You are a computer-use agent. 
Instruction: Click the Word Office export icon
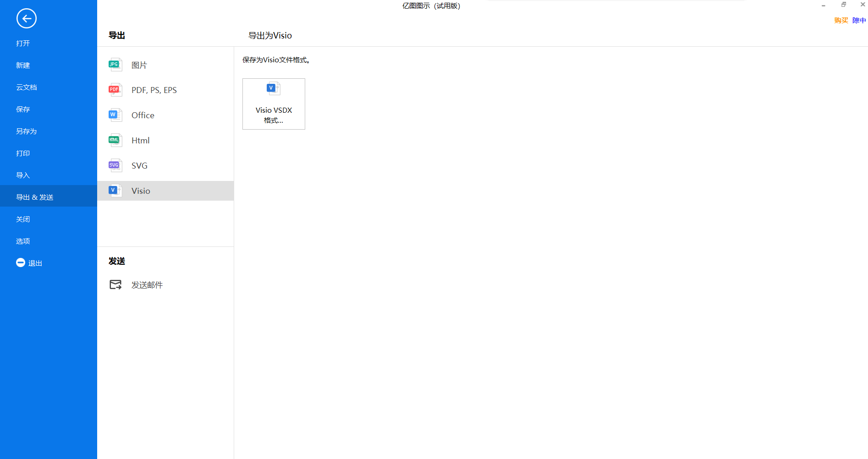(x=115, y=115)
